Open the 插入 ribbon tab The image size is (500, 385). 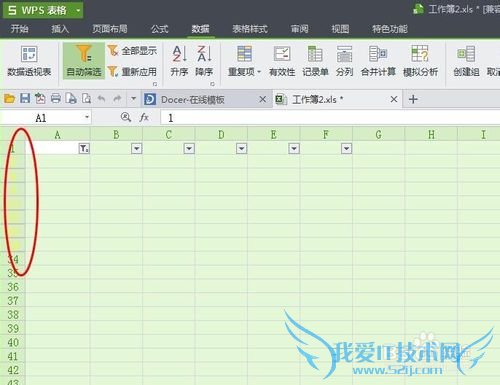pyautogui.click(x=60, y=29)
